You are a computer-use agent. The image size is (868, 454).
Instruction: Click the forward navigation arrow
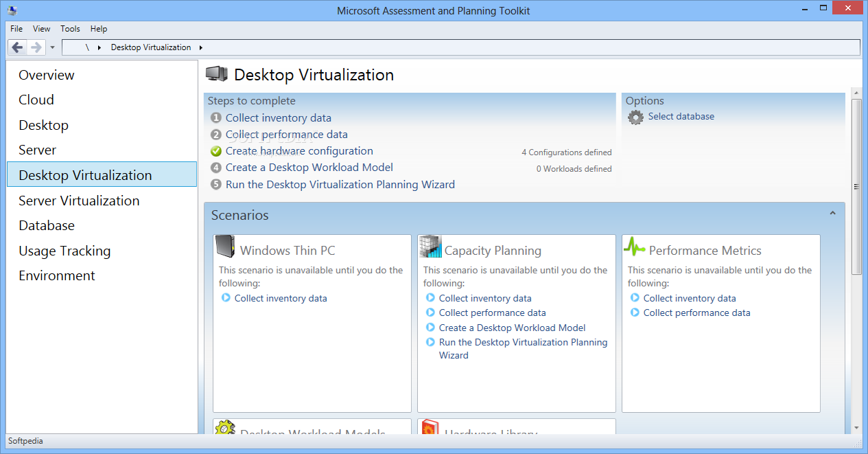coord(36,47)
